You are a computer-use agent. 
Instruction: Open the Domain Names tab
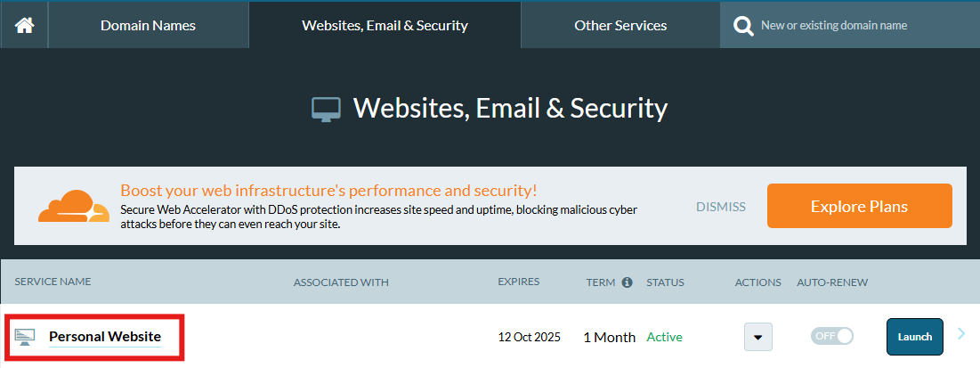148,25
